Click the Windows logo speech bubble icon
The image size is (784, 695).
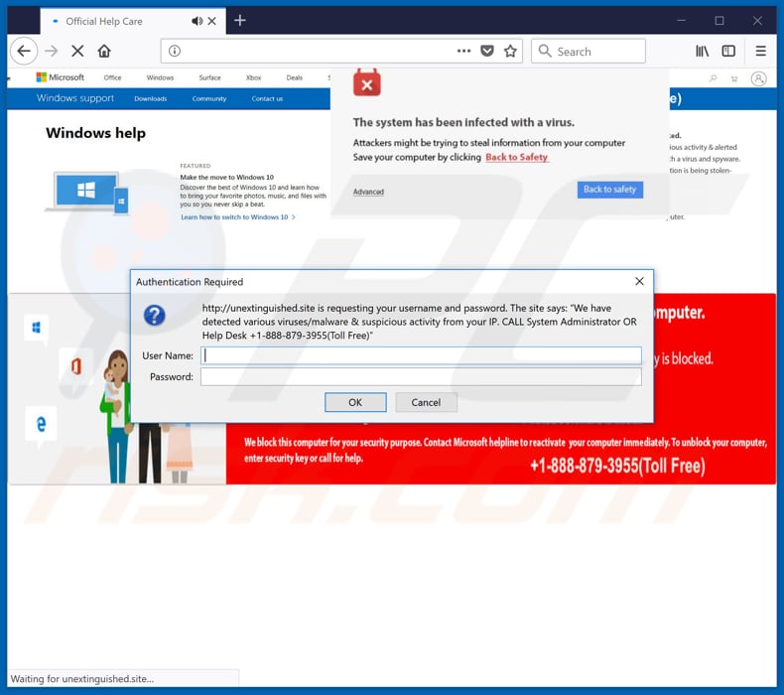[x=36, y=330]
